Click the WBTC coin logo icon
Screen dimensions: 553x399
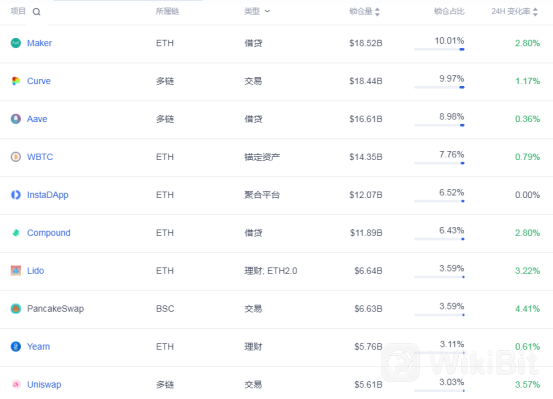pyautogui.click(x=16, y=157)
